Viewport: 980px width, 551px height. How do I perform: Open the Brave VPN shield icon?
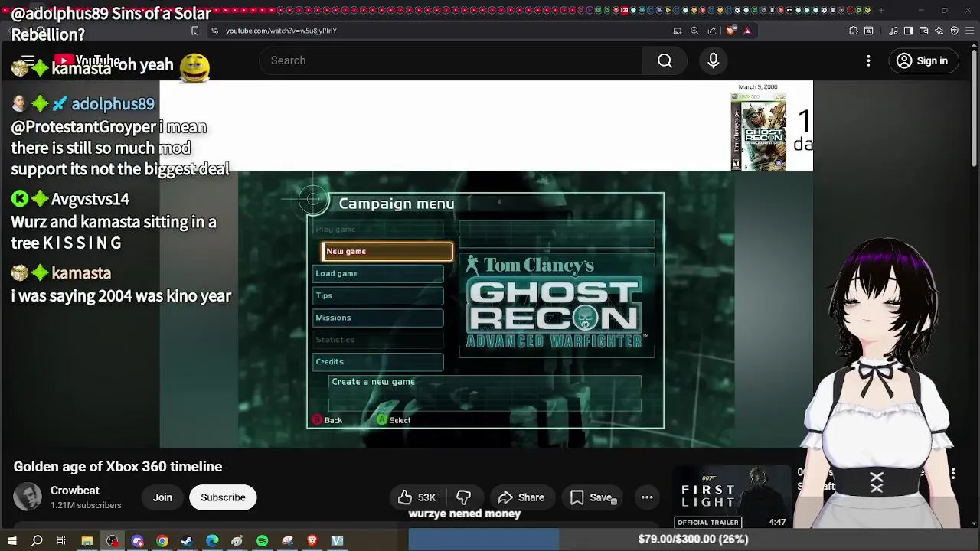pyautogui.click(x=955, y=31)
